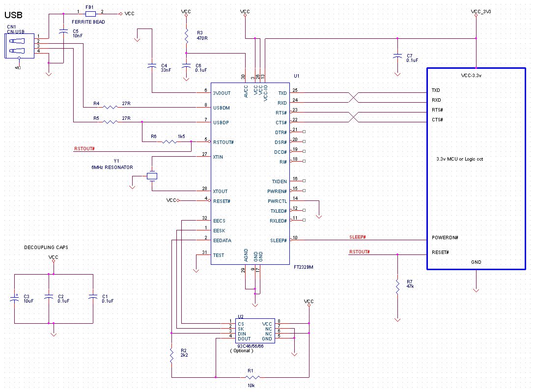
Task: Click red RSTOUT# net label near R6
Action: [x=84, y=149]
